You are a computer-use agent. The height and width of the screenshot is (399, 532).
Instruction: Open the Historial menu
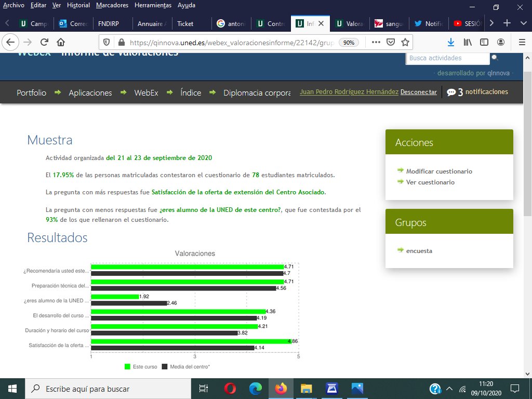coord(78,5)
